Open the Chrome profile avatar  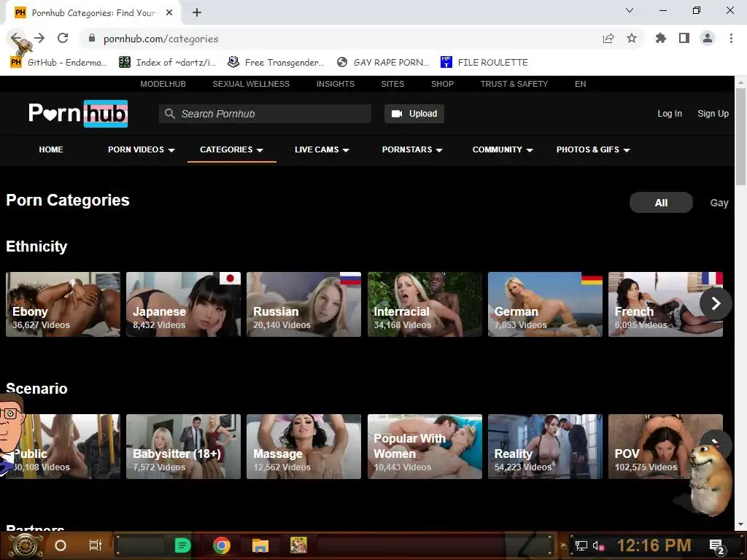pyautogui.click(x=708, y=38)
